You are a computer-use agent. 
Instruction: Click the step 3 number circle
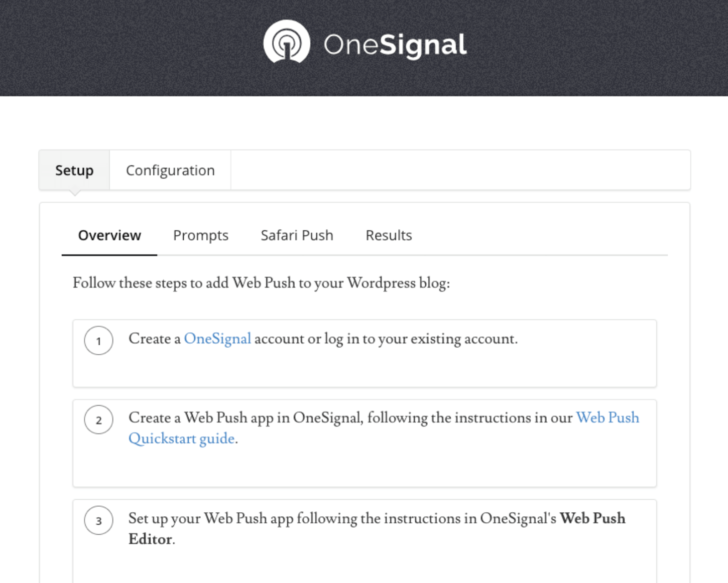[99, 520]
